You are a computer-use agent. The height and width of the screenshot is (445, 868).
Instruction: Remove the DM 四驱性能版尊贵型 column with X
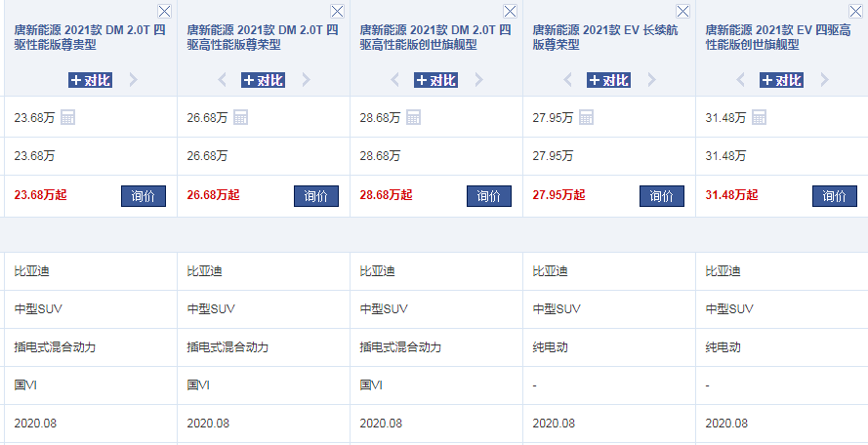(x=164, y=11)
